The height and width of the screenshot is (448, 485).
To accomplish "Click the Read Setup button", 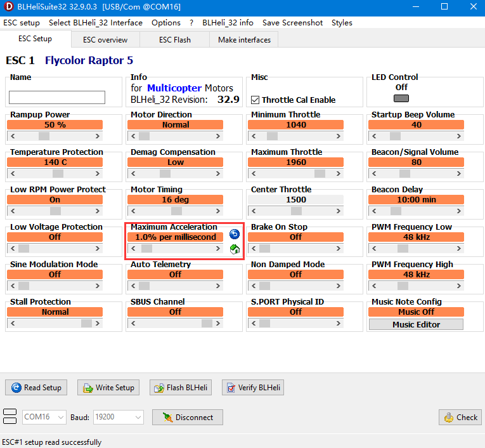I will [36, 387].
